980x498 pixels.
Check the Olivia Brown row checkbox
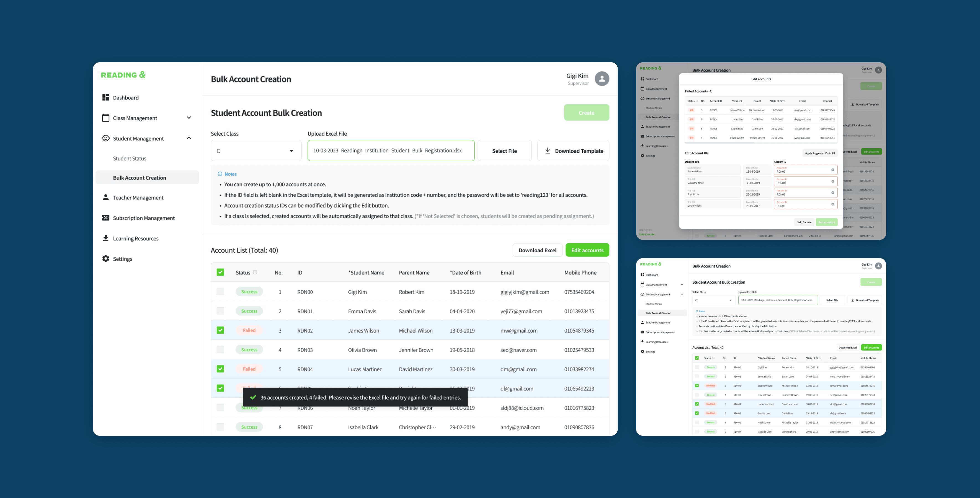pyautogui.click(x=220, y=349)
